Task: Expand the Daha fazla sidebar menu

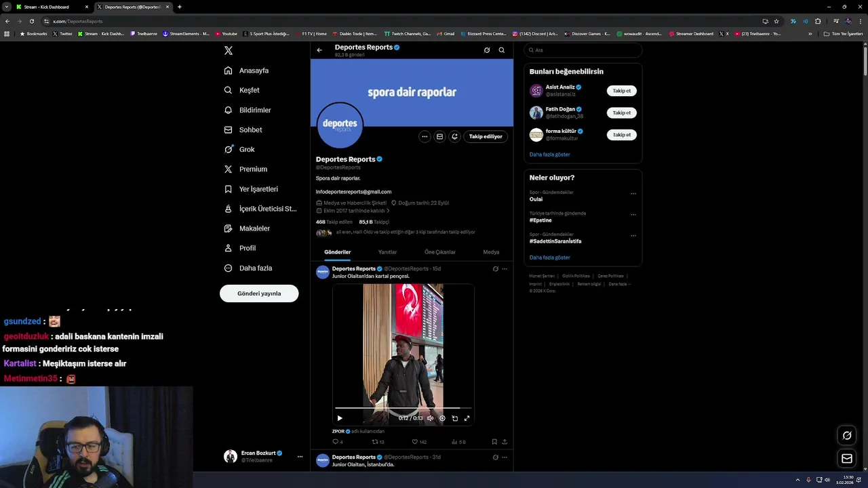Action: tap(248, 268)
